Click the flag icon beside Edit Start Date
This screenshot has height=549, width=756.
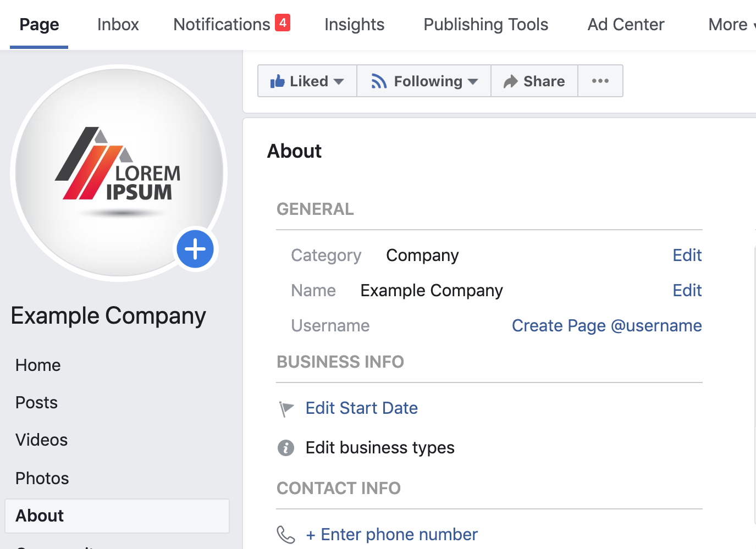point(286,408)
